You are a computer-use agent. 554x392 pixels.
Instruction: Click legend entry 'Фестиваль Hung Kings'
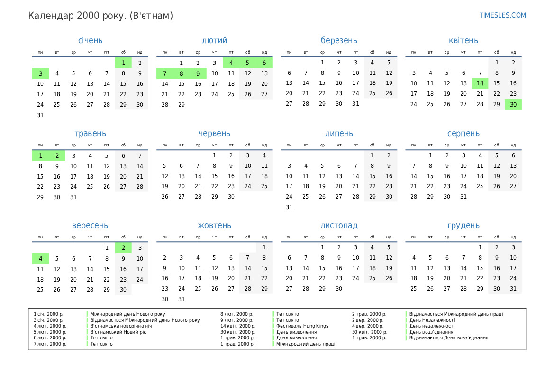[302, 326]
